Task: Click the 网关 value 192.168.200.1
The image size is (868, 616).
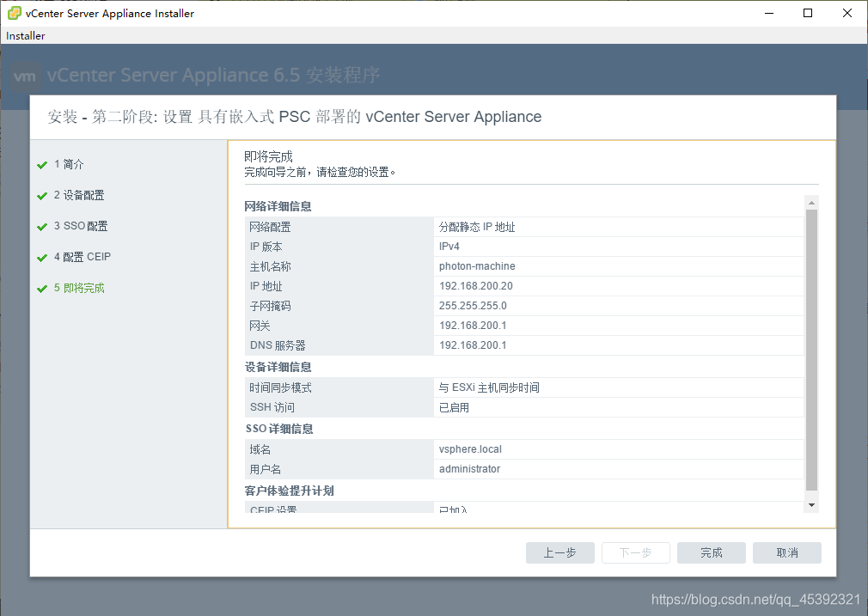Action: click(473, 326)
